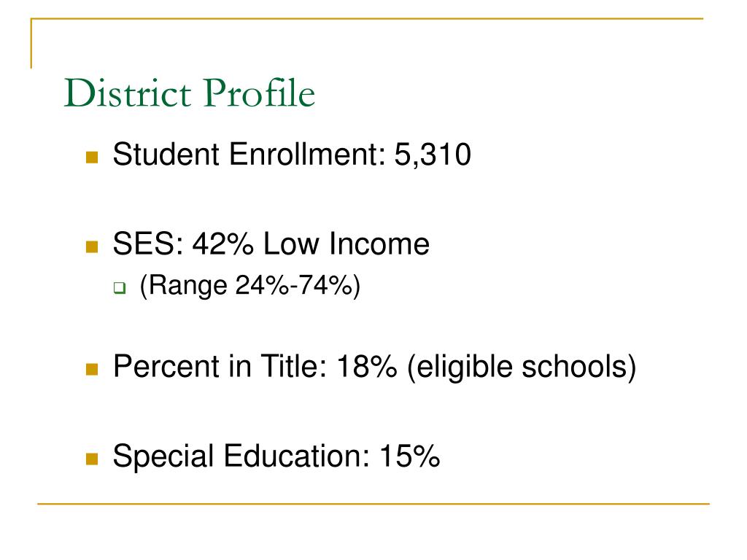Click the Percent in Title text
747x560 pixels.
point(220,366)
